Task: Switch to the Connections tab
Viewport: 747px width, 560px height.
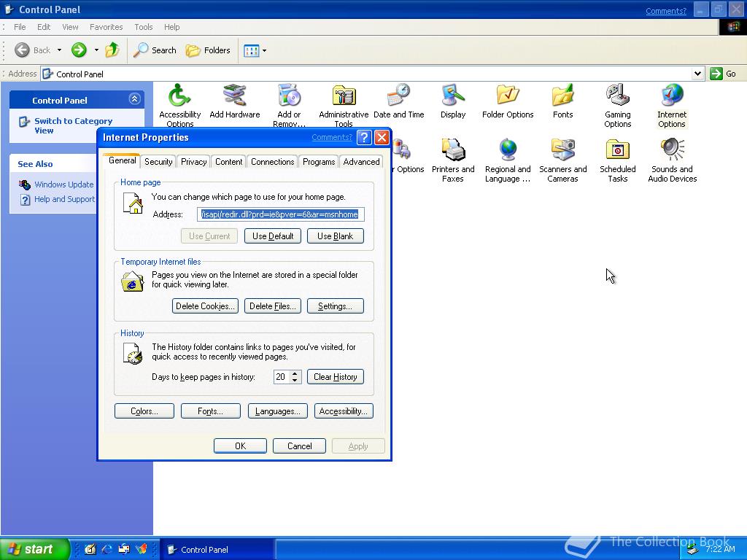Action: pos(273,162)
